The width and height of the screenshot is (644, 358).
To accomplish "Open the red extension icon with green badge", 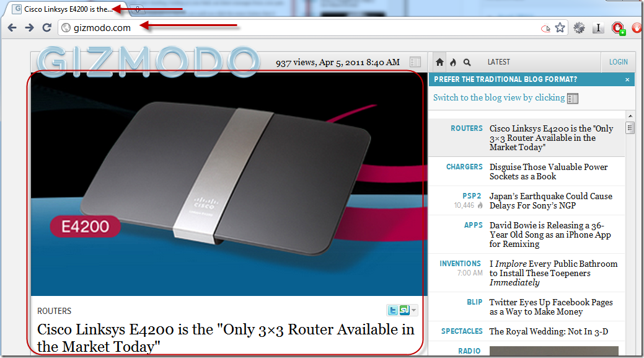I will pos(618,28).
